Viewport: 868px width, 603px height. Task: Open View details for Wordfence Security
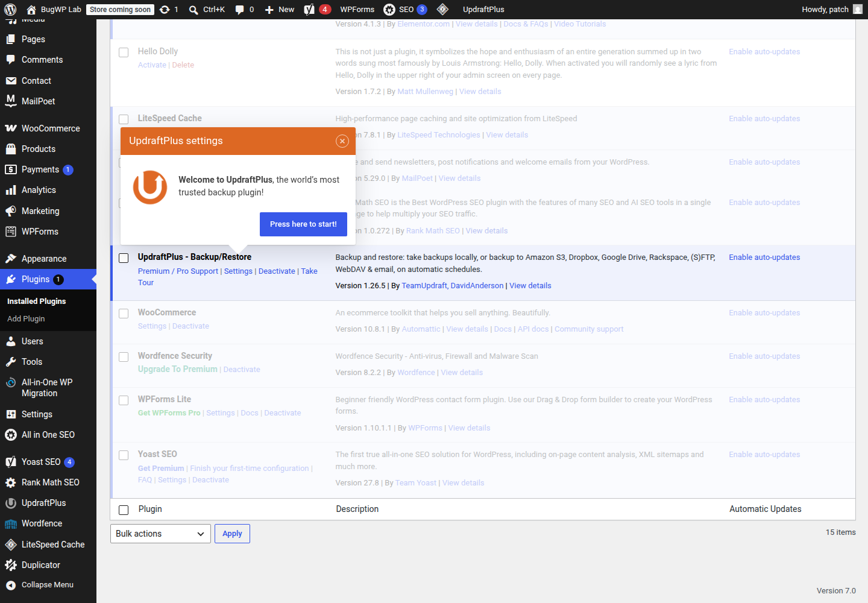tap(462, 373)
